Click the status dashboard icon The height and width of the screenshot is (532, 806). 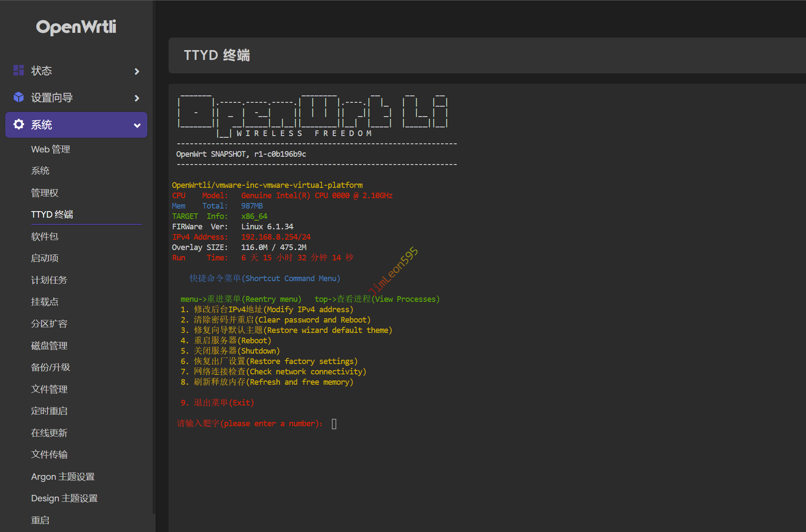[19, 70]
